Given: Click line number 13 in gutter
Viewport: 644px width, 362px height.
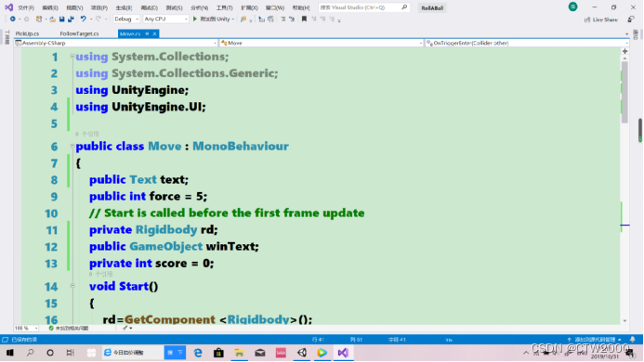Looking at the screenshot, I should tap(51, 264).
